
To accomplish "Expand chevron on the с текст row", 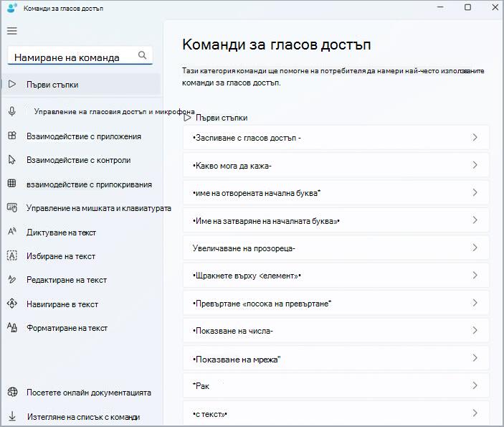I will click(475, 413).
